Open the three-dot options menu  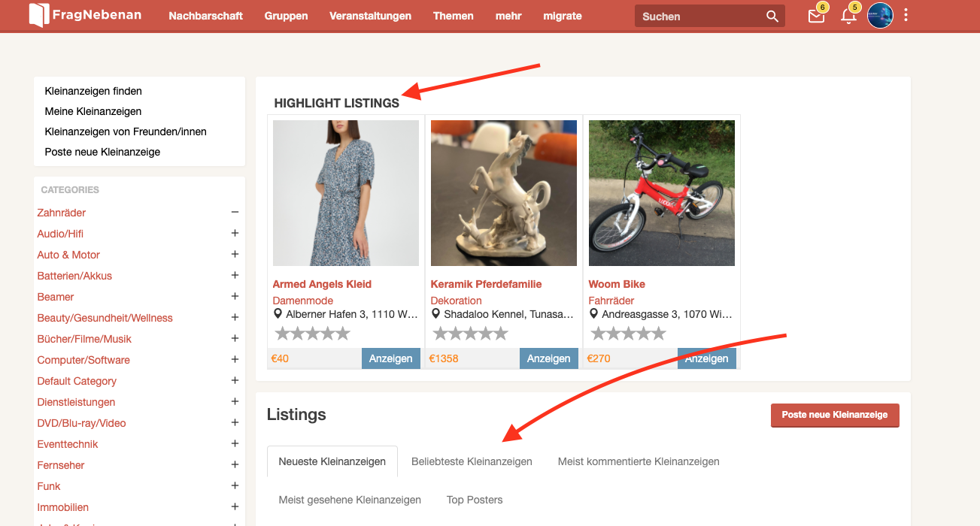point(906,16)
